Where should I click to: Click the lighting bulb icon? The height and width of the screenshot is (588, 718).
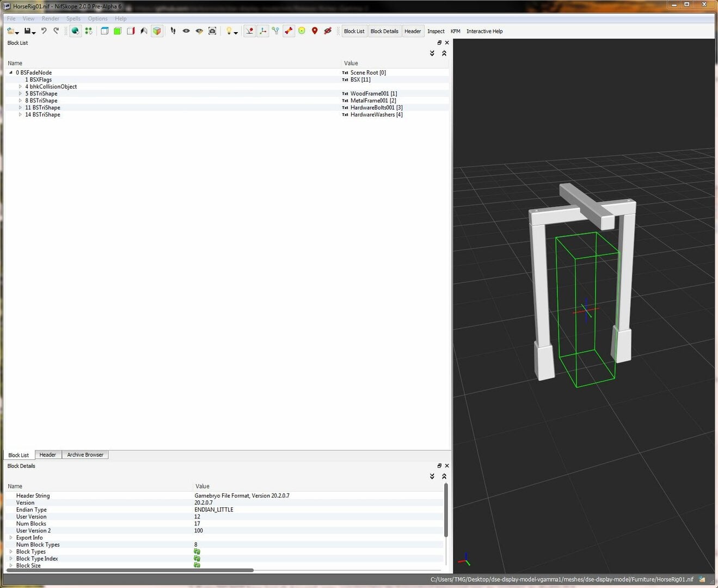pos(229,31)
